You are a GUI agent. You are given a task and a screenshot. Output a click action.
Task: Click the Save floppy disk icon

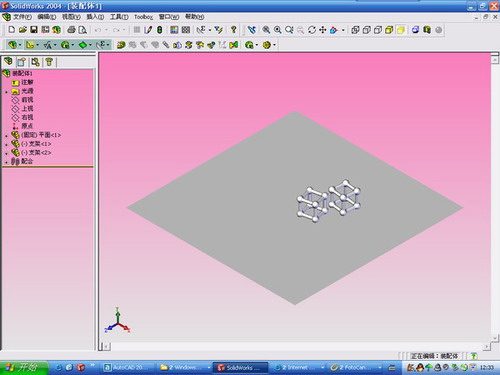click(x=34, y=30)
